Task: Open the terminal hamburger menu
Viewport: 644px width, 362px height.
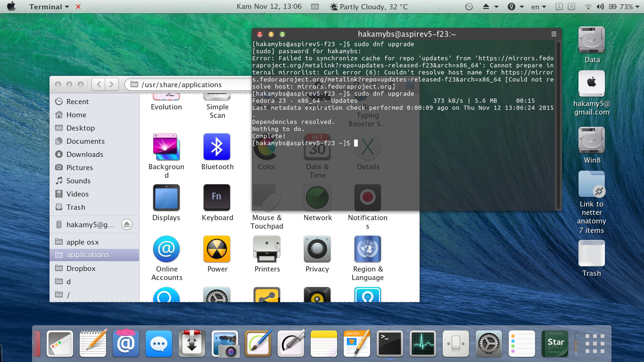Action: (554, 34)
